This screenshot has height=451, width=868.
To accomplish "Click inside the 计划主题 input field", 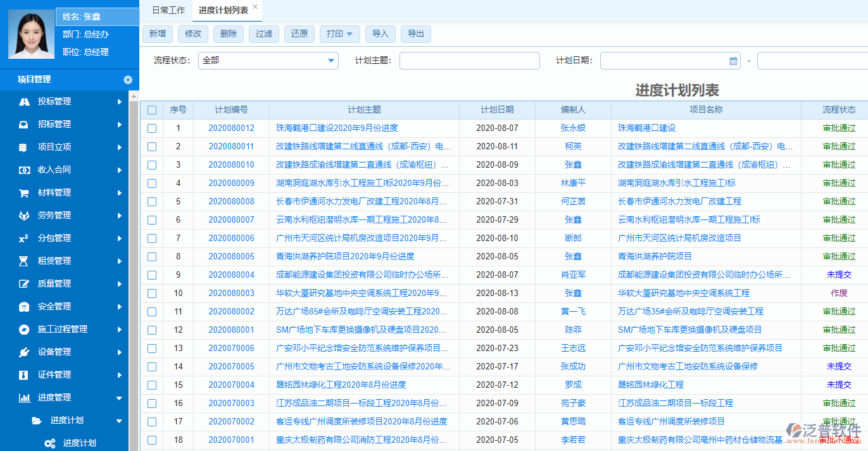I will 469,61.
